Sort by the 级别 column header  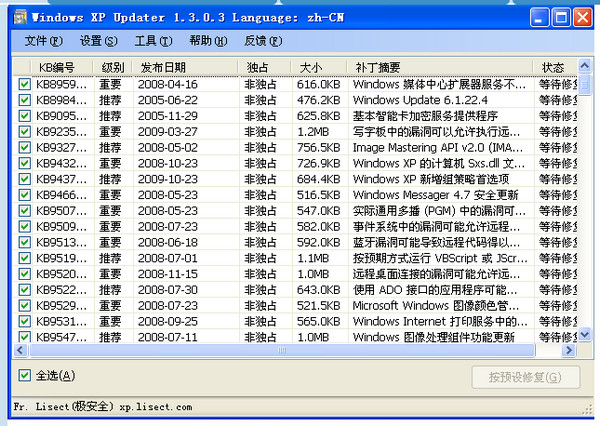pos(113,67)
